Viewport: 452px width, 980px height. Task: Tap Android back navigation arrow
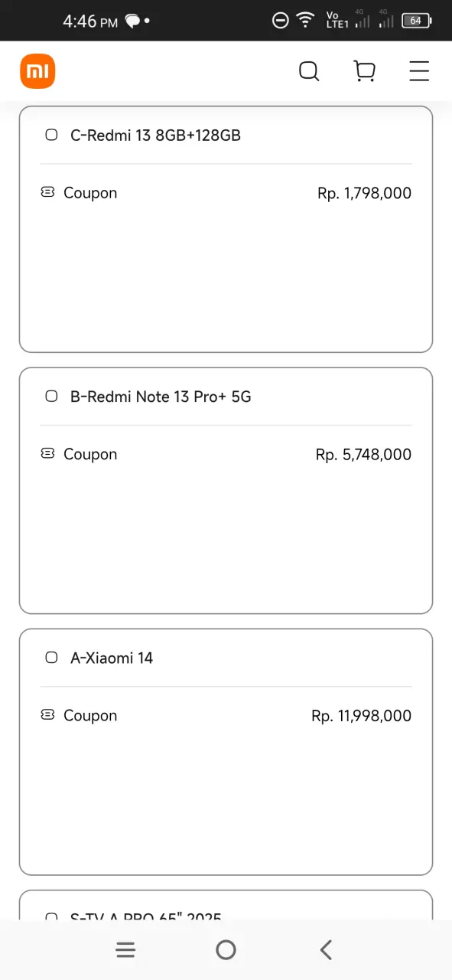click(x=326, y=950)
